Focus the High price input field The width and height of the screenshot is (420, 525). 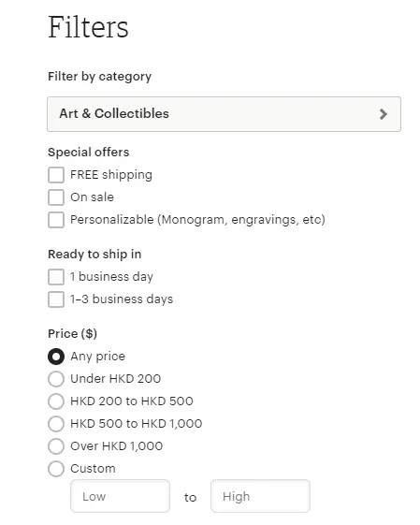pyautogui.click(x=260, y=496)
